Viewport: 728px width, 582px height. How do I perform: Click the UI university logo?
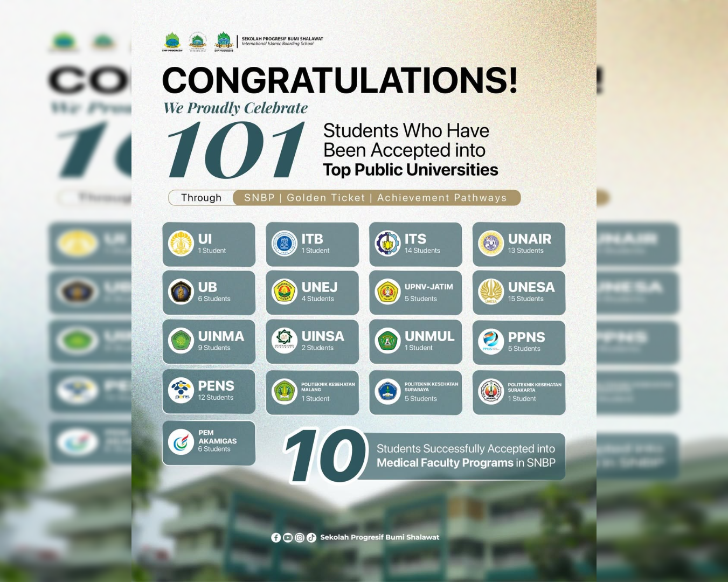[x=181, y=244]
